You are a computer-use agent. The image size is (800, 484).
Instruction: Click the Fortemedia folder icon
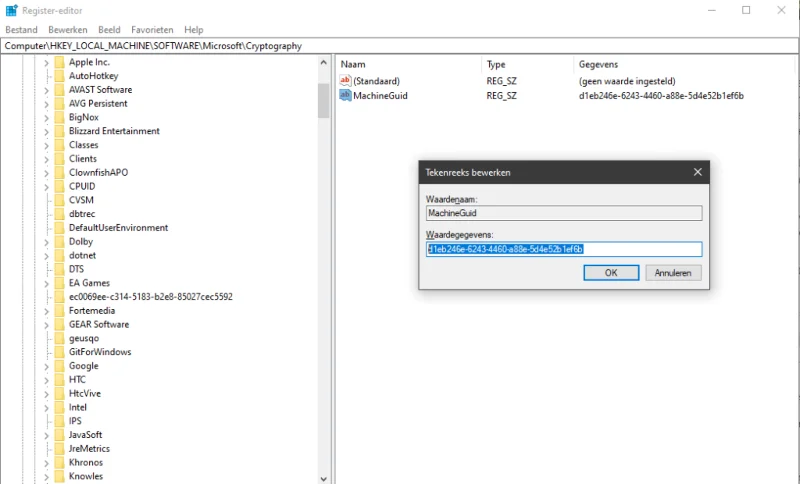click(60, 311)
